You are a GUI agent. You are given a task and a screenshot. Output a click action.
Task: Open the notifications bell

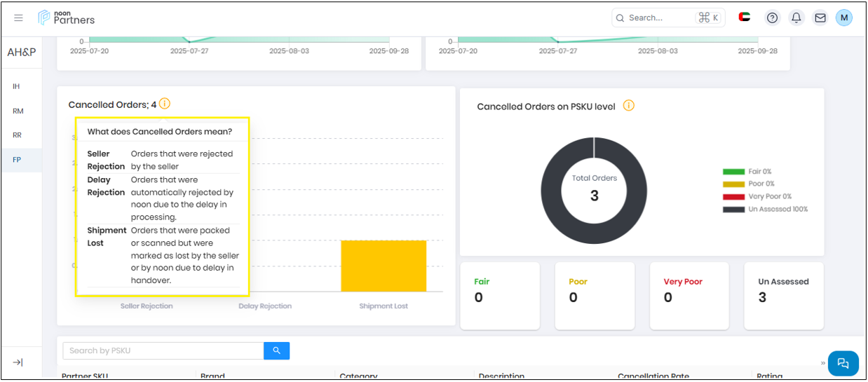[796, 18]
